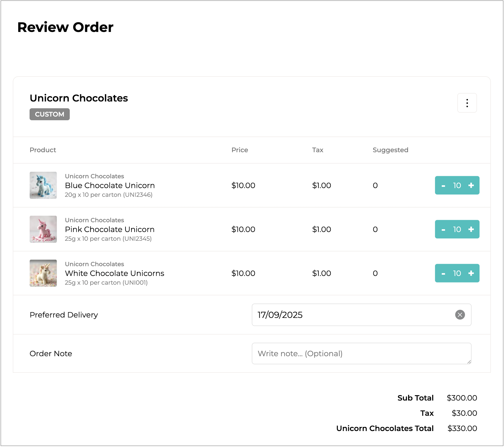Click the White Chocolate Unicorns product name

click(114, 273)
